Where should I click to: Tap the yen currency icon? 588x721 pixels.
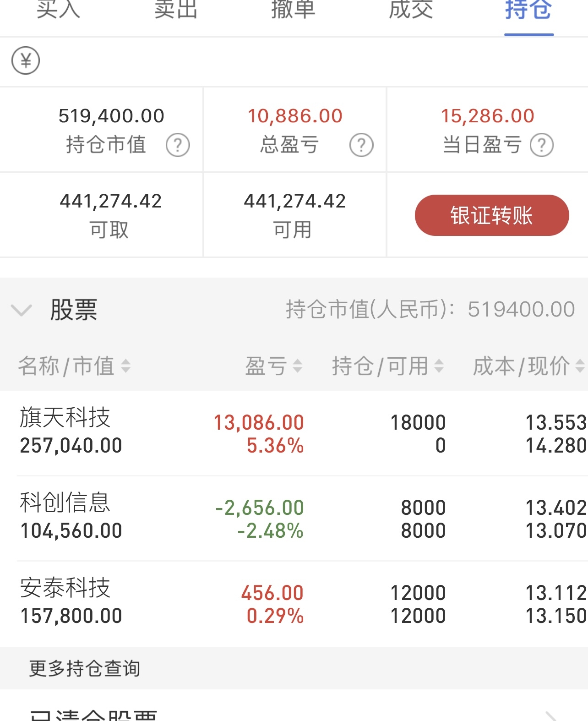(26, 60)
